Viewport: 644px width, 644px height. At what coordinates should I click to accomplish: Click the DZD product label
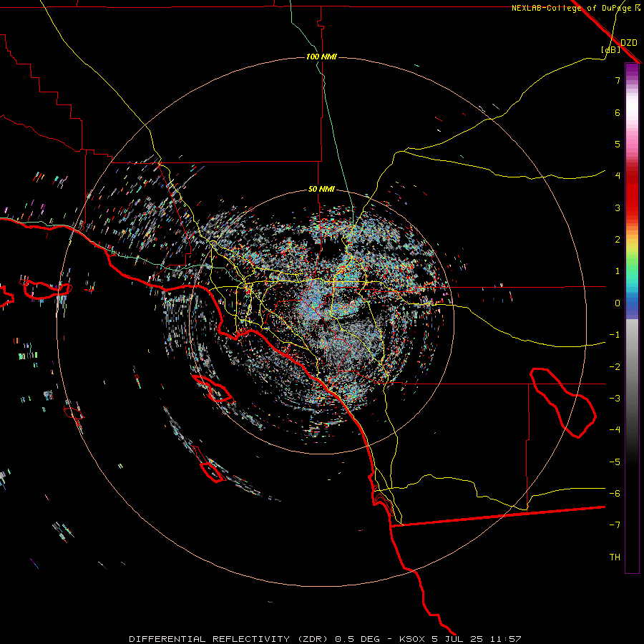coord(629,43)
